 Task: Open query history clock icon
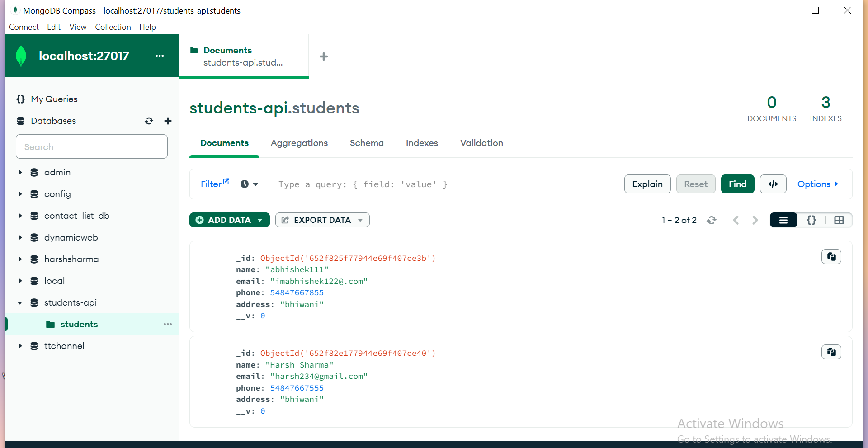[244, 184]
